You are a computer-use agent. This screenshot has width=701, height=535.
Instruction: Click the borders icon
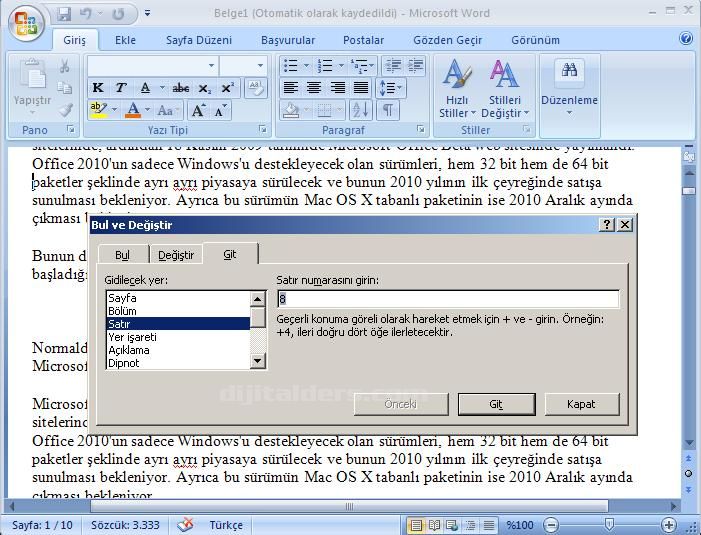click(325, 110)
